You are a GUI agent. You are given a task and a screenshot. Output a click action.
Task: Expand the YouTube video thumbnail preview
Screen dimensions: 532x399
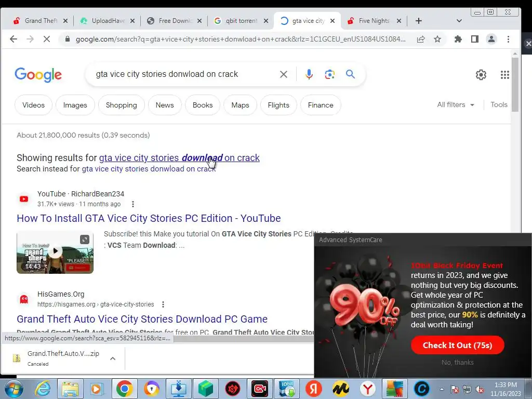[x=85, y=240]
